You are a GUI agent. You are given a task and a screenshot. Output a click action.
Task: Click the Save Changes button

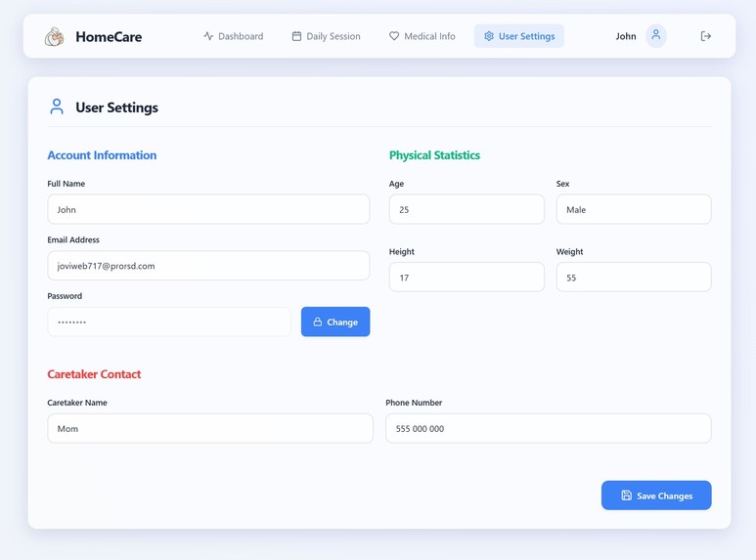[x=656, y=495]
